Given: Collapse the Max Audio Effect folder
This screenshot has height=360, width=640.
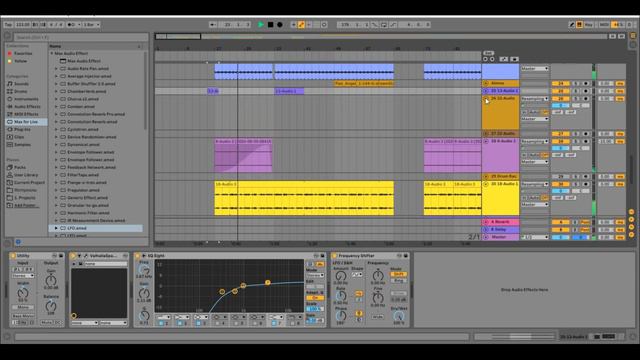Looking at the screenshot, I should pyautogui.click(x=52, y=53).
